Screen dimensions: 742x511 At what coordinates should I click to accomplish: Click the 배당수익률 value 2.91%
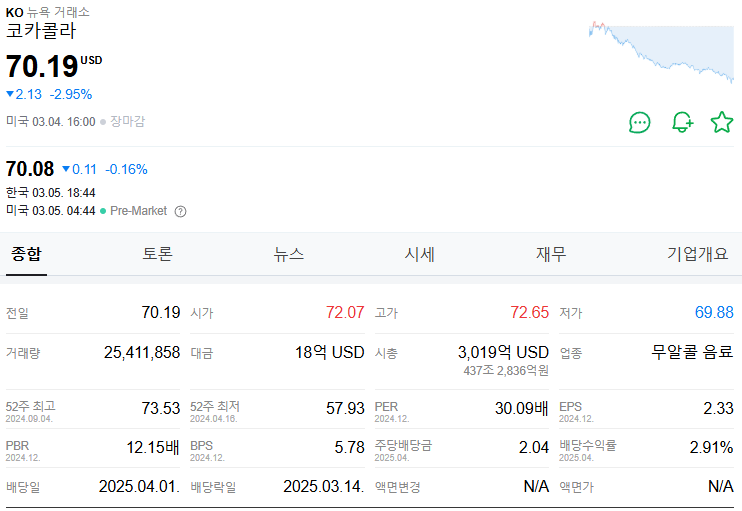tap(711, 448)
